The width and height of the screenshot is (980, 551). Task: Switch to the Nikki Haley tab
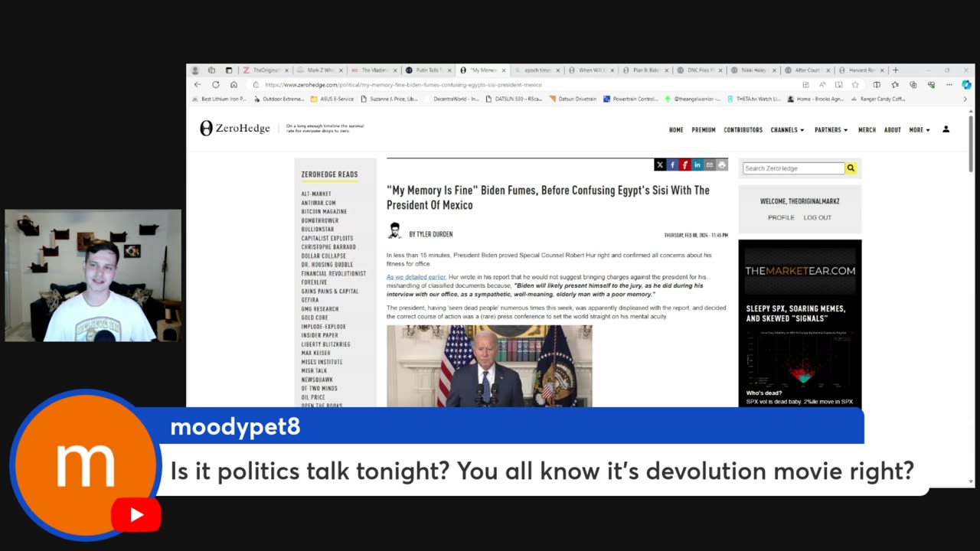pos(752,70)
